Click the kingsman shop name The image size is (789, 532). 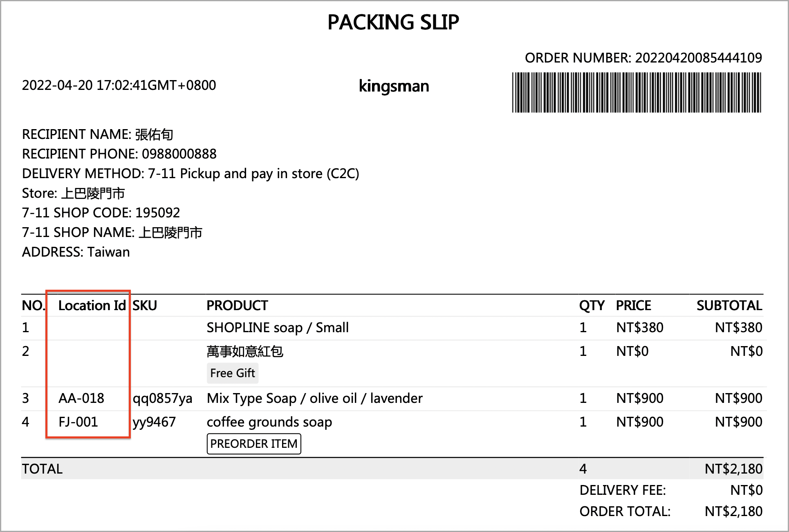(394, 87)
